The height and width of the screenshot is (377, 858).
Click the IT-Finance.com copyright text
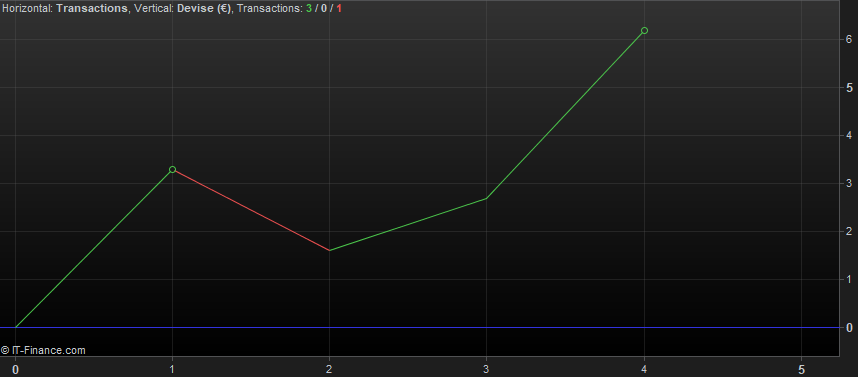(43, 350)
